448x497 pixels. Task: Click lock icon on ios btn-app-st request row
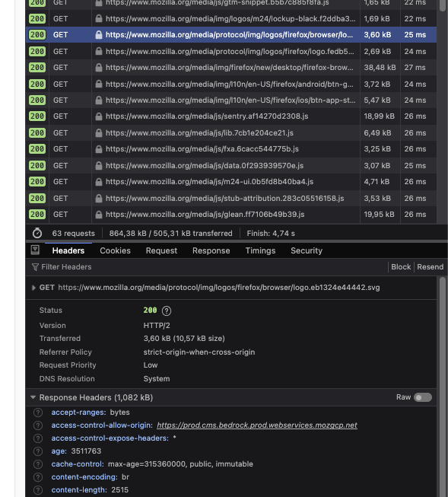tap(99, 100)
